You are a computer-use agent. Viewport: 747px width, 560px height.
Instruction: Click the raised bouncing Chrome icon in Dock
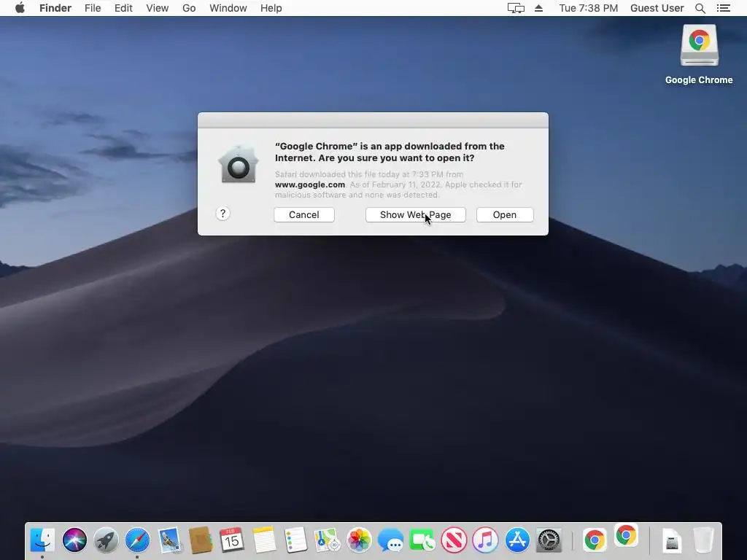pyautogui.click(x=626, y=536)
